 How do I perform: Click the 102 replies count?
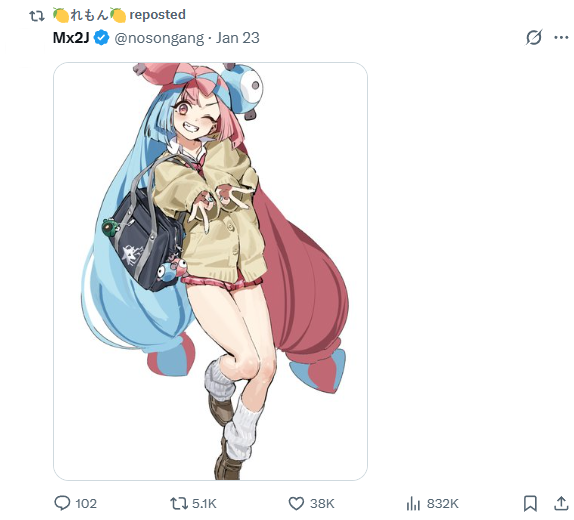pos(86,504)
